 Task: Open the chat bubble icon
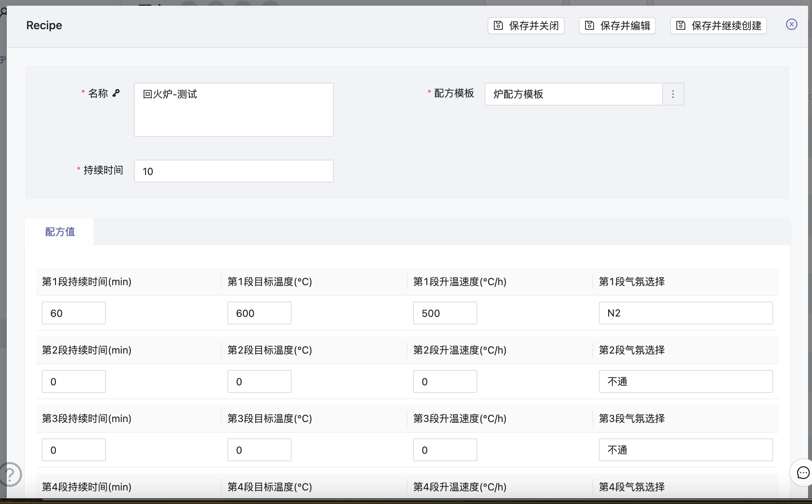[803, 473]
